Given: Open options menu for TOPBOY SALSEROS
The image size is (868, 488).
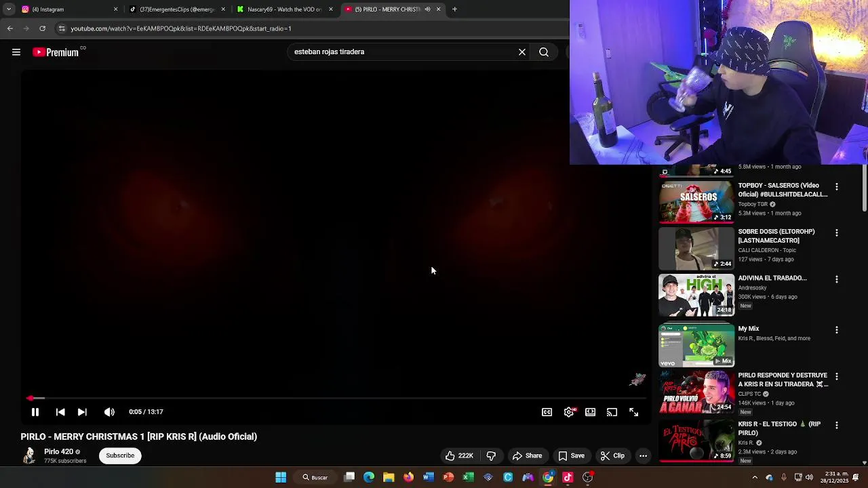Looking at the screenshot, I should point(836,186).
